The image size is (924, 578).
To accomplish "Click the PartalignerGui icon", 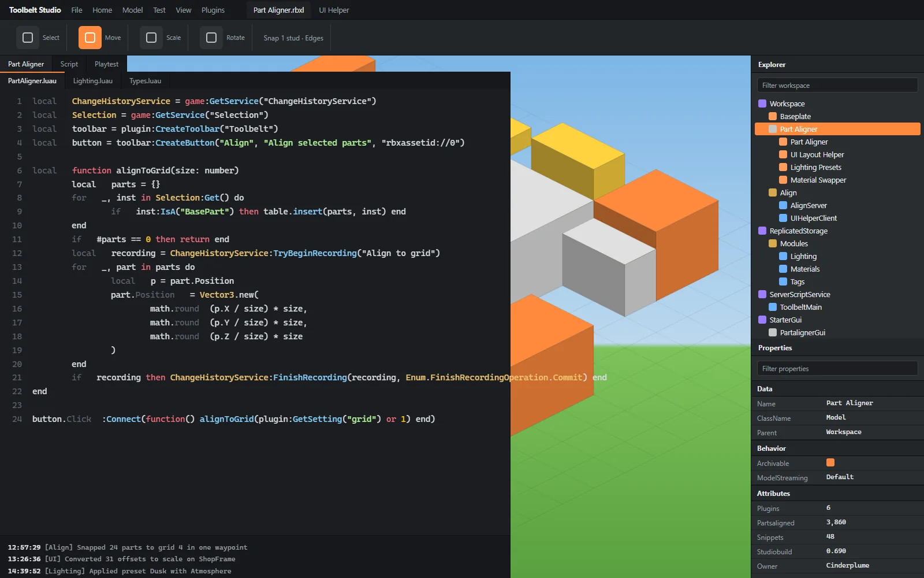I will pyautogui.click(x=773, y=332).
